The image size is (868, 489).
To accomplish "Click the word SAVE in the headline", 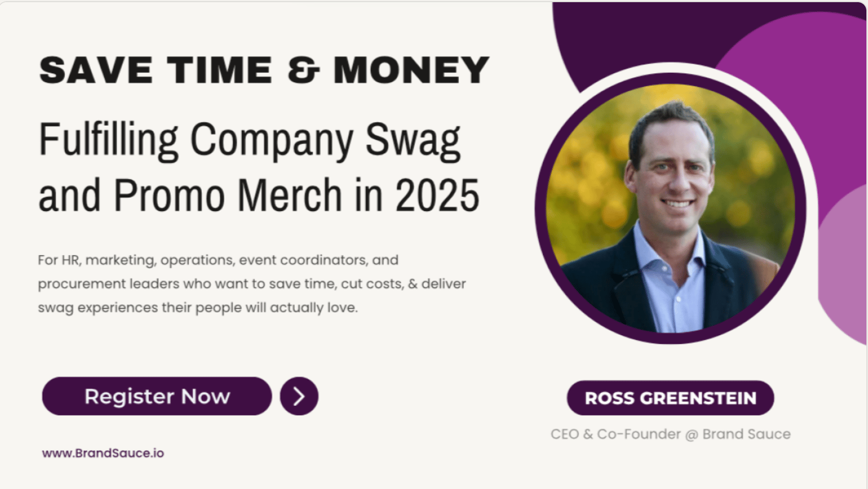I will click(x=96, y=71).
